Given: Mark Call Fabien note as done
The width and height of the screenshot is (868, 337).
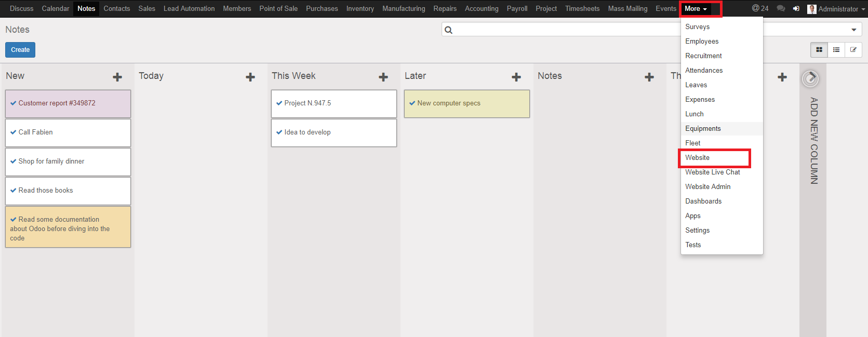Looking at the screenshot, I should tap(14, 132).
